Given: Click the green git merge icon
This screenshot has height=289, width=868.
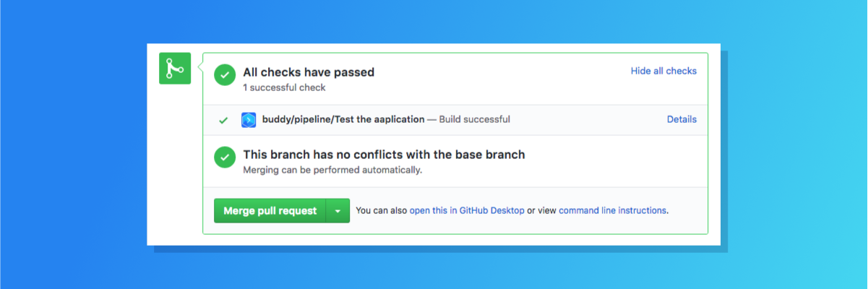Looking at the screenshot, I should tap(174, 69).
